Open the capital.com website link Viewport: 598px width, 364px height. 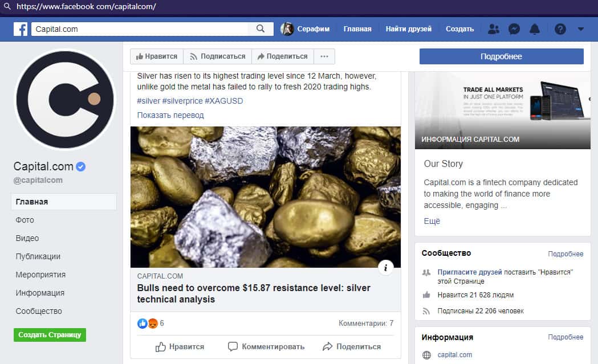point(454,355)
